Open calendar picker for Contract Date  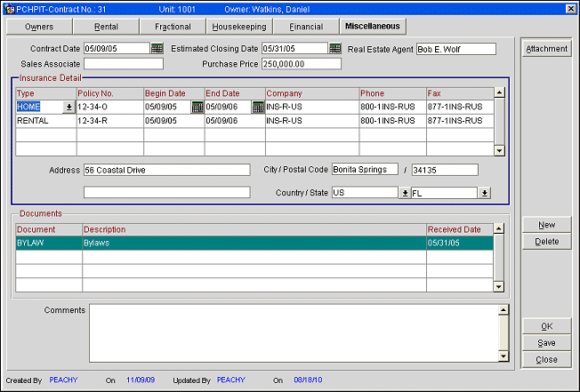point(157,49)
